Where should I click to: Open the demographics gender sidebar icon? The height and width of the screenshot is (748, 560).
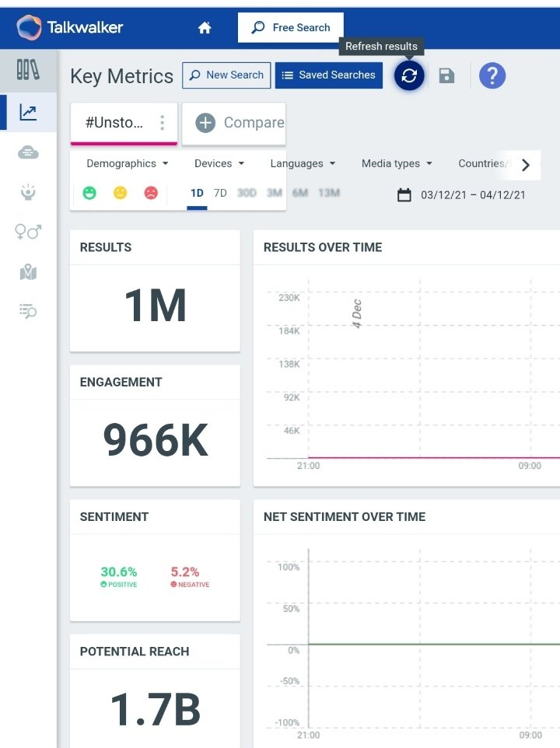28,232
